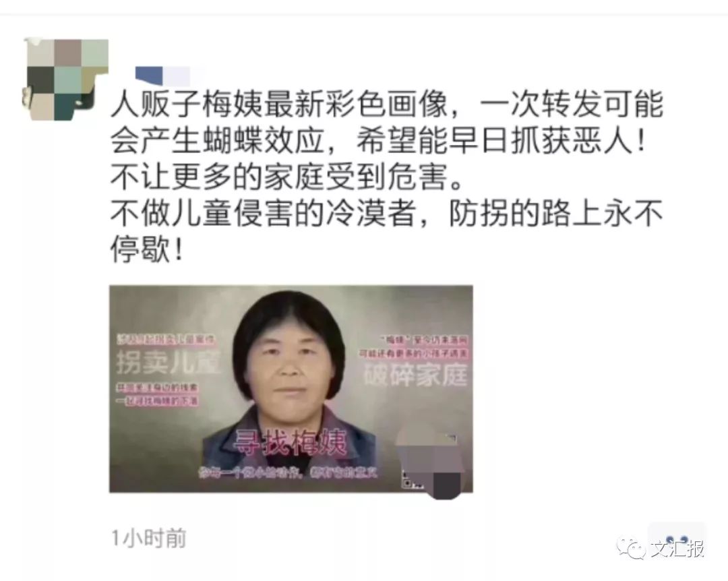
Task: Click the 拐卖儿童 heading on the poster
Action: 168,363
